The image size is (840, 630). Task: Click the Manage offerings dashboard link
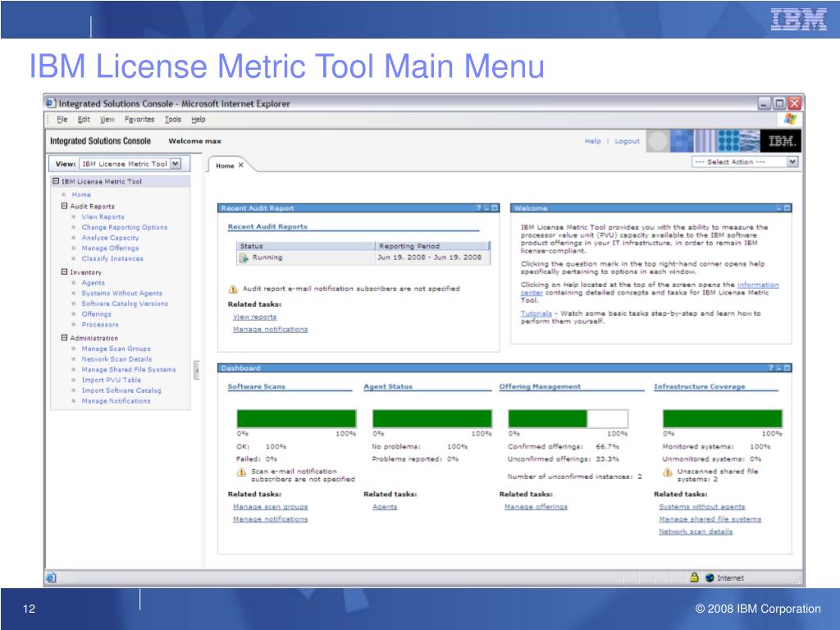point(536,507)
